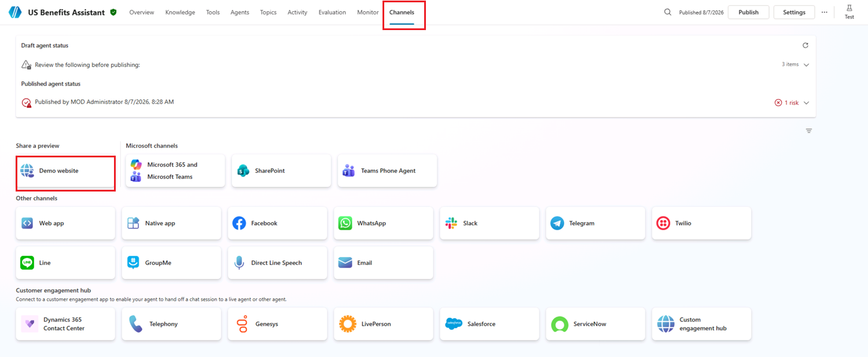This screenshot has height=357, width=868.
Task: Select the Salesforce engagement hub
Action: (490, 324)
